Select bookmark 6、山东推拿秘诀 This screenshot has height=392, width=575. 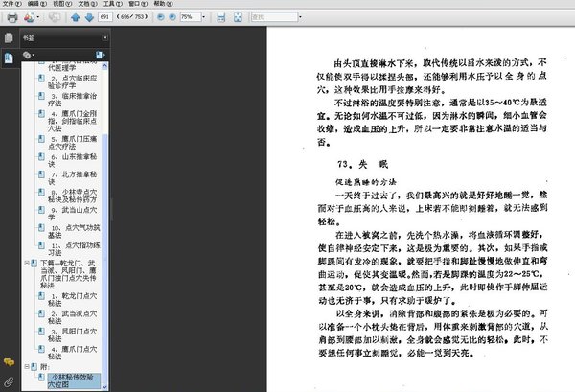(72, 160)
